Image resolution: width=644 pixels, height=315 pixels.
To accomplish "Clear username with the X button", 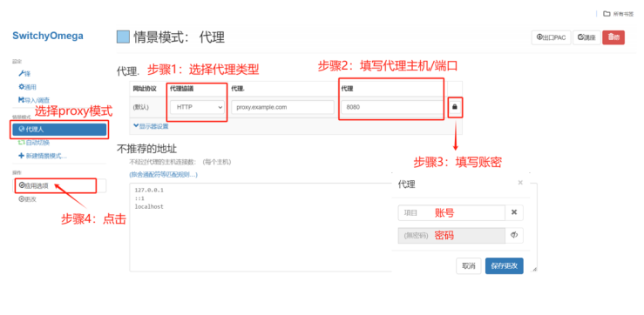I will [x=514, y=213].
